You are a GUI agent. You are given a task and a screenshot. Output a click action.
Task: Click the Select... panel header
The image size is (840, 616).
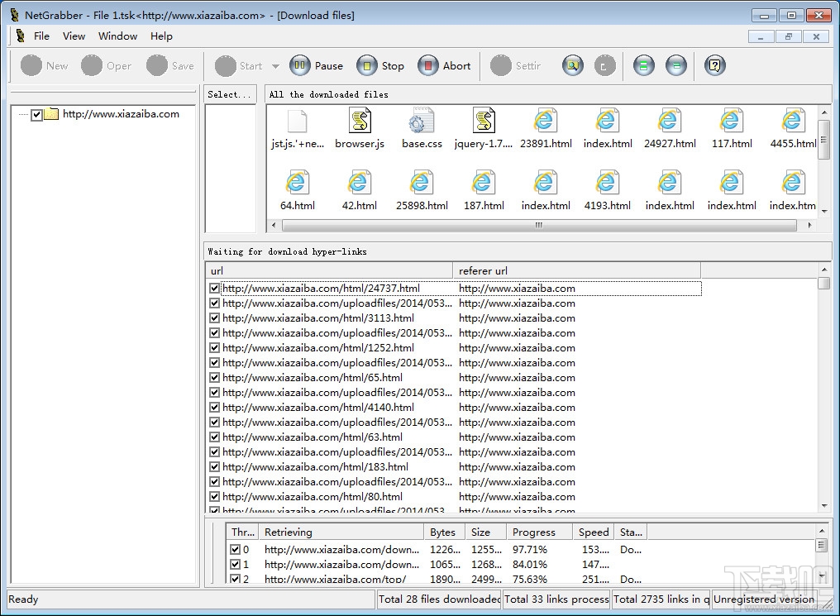pos(230,94)
